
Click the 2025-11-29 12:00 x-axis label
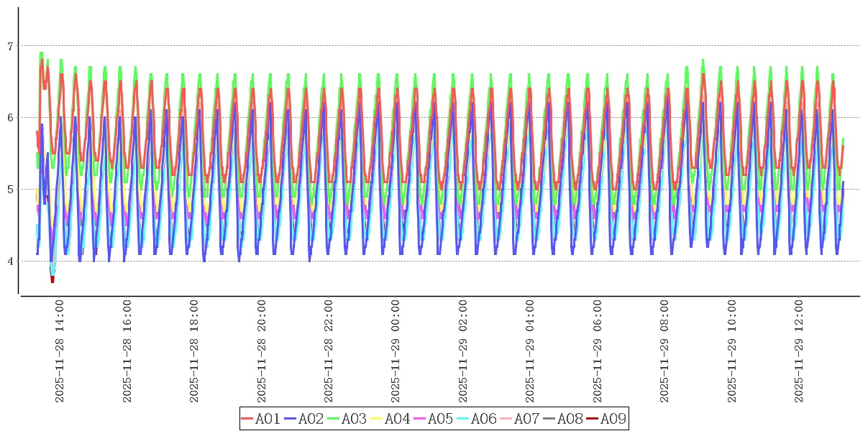pyautogui.click(x=799, y=351)
